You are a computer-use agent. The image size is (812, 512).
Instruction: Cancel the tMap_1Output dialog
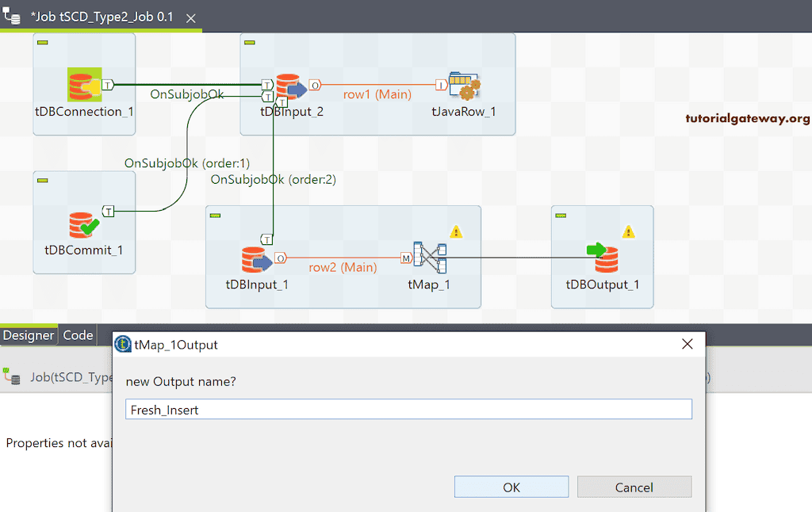pyautogui.click(x=634, y=487)
